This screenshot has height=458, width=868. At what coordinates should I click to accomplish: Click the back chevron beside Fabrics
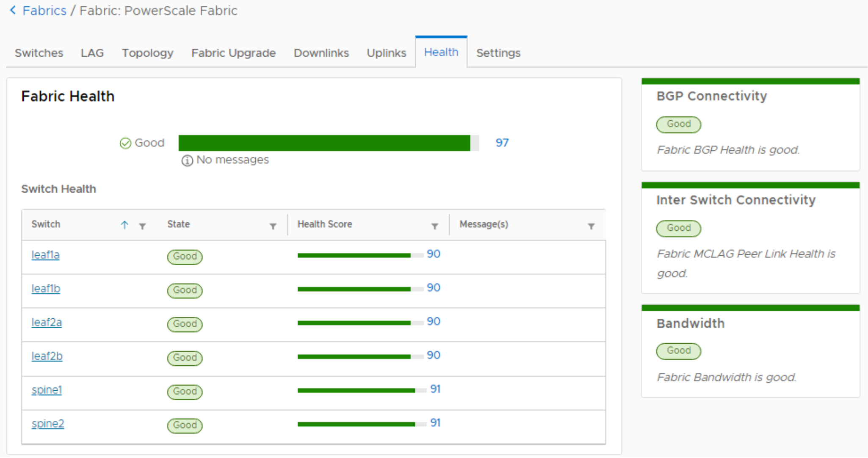click(x=13, y=10)
